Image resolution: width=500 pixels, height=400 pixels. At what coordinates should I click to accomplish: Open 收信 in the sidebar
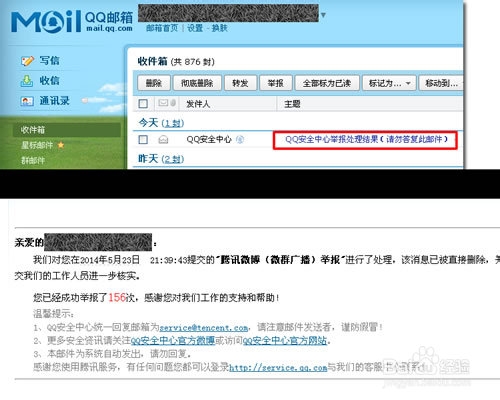click(50, 81)
